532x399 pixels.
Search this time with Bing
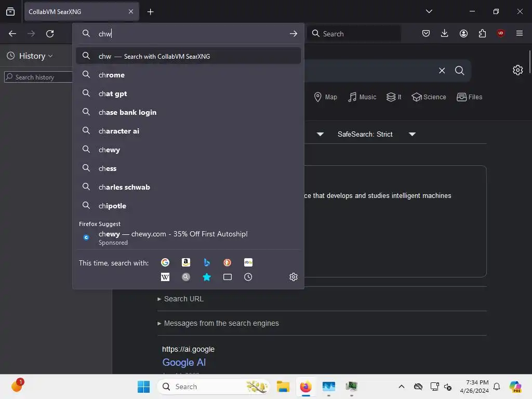click(207, 262)
